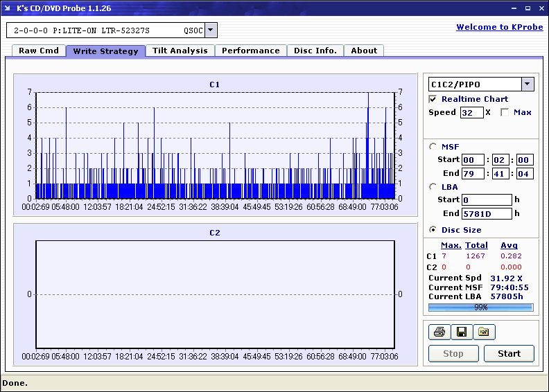Click the chart folder icon button
This screenshot has width=549, height=392.
[484, 332]
